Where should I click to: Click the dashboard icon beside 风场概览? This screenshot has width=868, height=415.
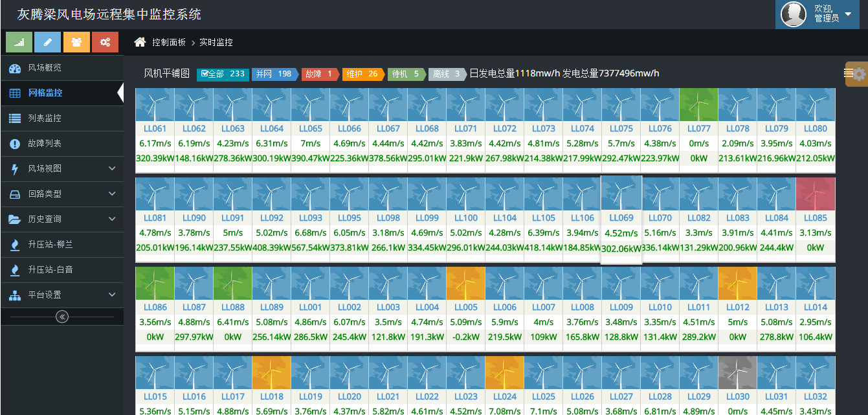[x=15, y=68]
